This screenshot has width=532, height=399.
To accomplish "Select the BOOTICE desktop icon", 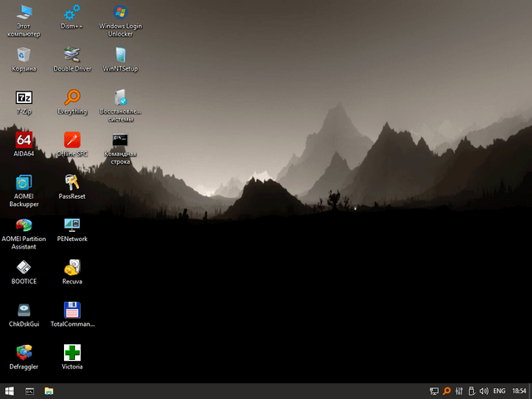I will 24,268.
